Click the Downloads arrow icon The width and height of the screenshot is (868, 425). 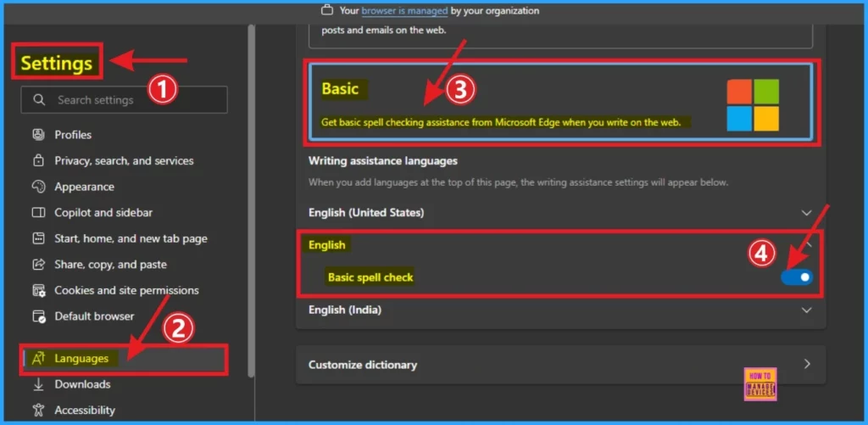click(x=38, y=384)
